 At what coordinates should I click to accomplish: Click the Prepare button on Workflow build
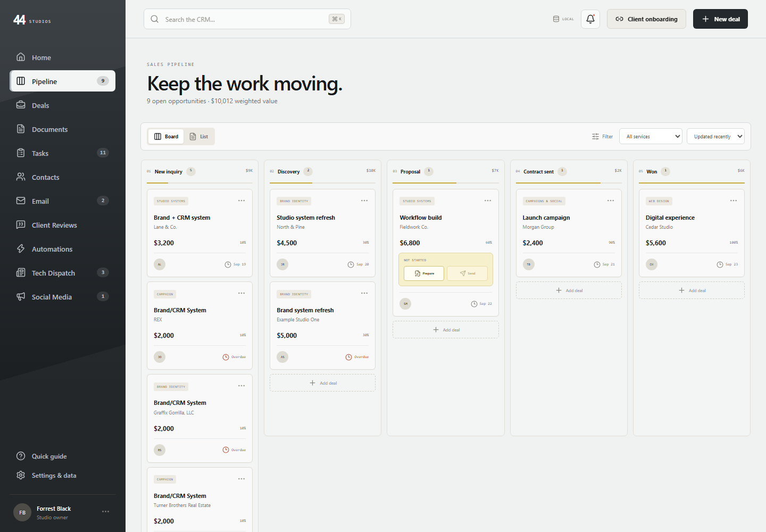click(424, 273)
